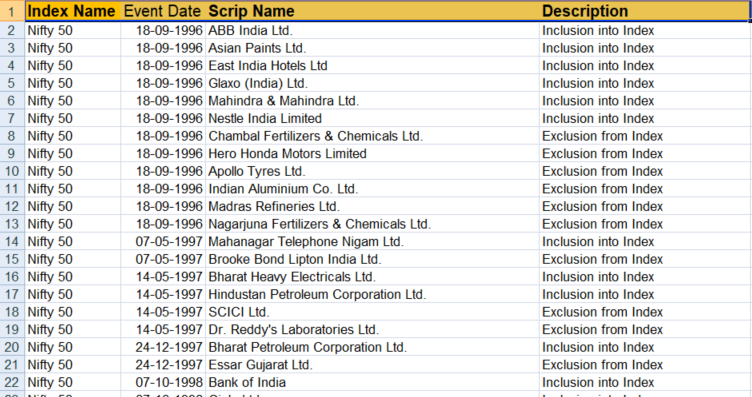The height and width of the screenshot is (397, 752).
Task: Click Inclusion into Index in Nestle India row
Action: click(644, 118)
